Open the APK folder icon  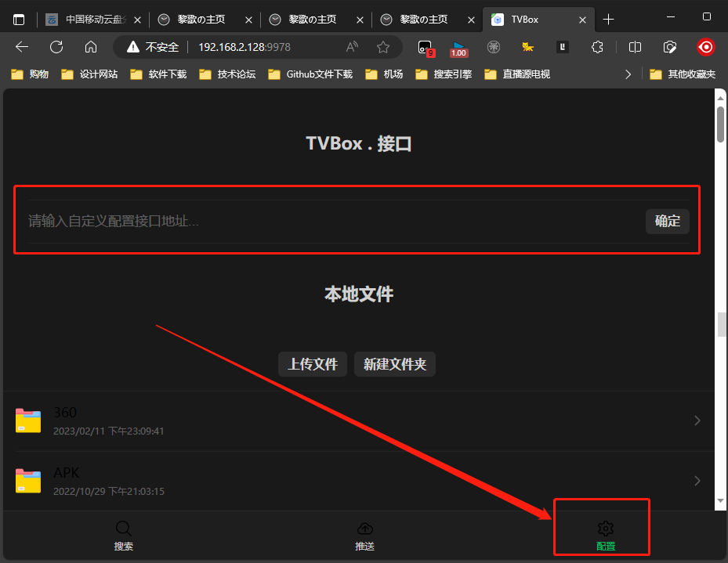(28, 481)
